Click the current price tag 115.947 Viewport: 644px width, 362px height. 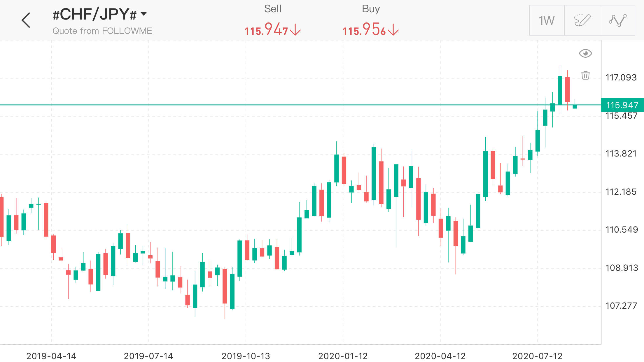tap(622, 105)
